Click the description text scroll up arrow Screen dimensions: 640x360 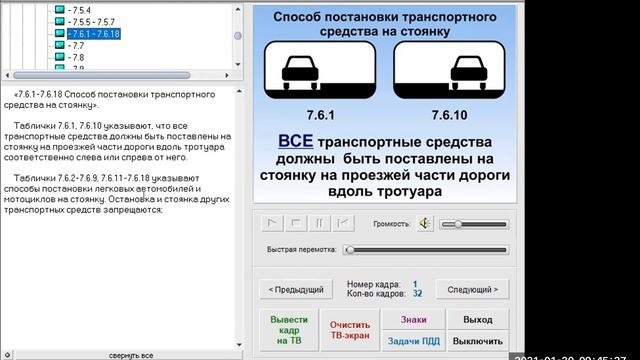(239, 91)
